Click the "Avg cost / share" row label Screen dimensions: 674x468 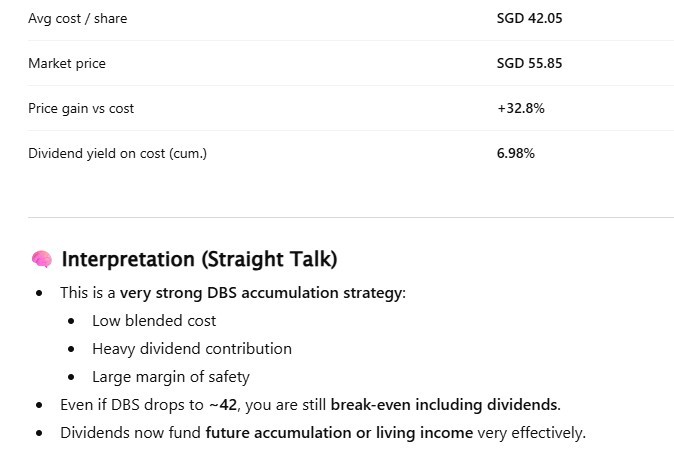click(77, 18)
